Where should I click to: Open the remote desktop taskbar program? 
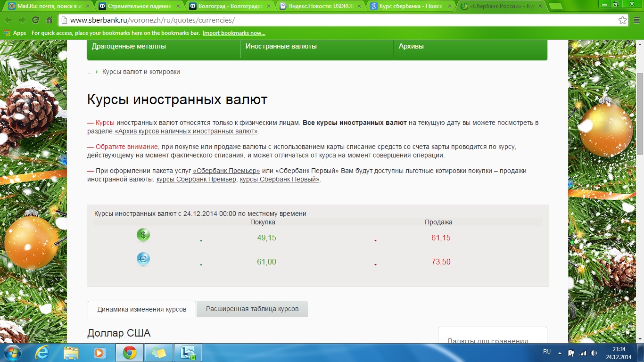[188, 353]
